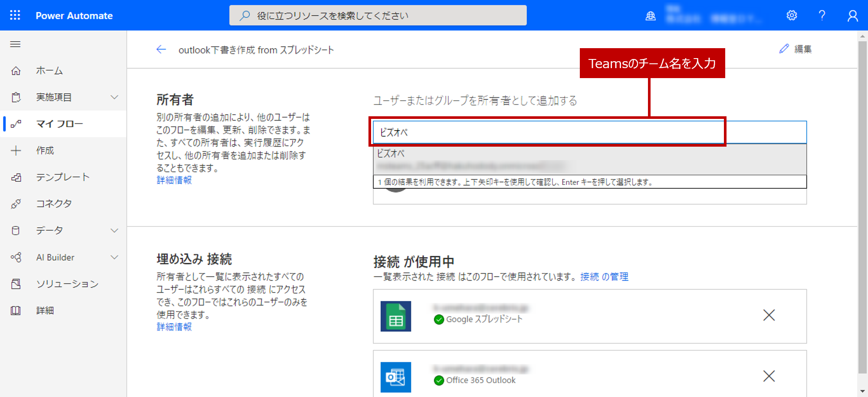Remove the Office 365 Outlook connection

[769, 376]
